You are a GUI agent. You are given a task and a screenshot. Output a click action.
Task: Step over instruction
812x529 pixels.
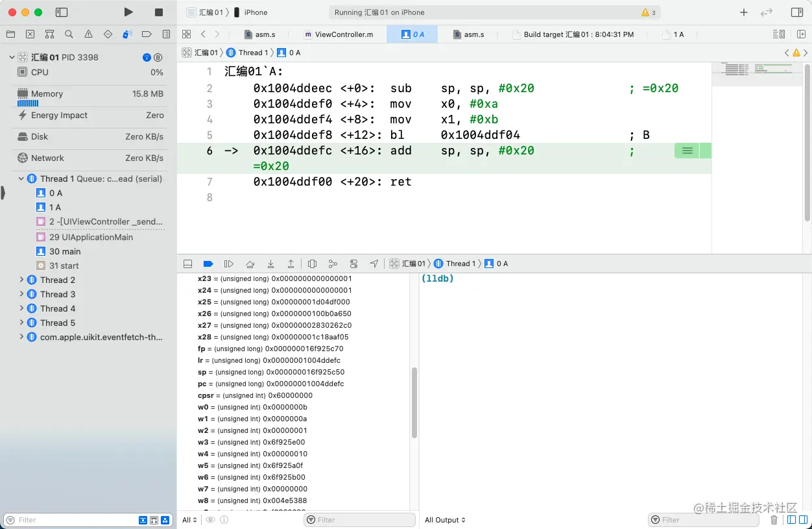point(250,264)
